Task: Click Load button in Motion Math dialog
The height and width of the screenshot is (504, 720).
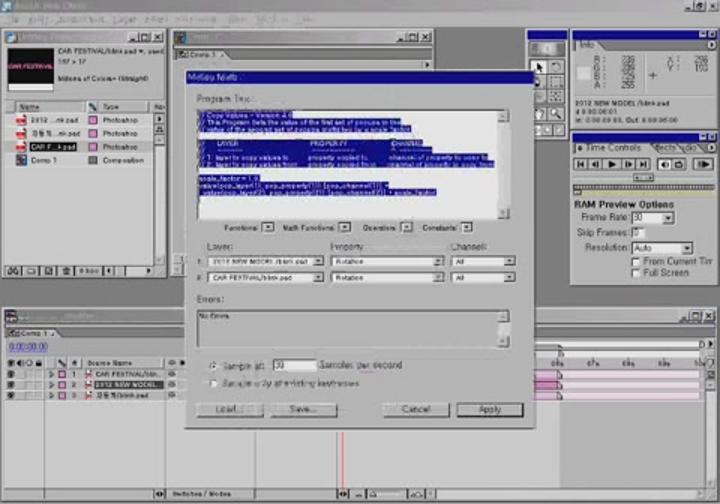Action: [x=230, y=409]
